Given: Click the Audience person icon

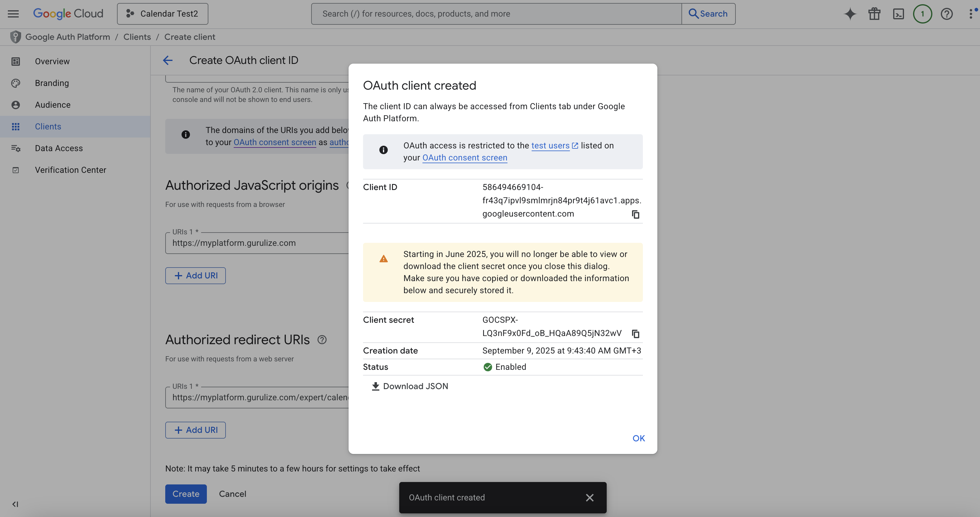Looking at the screenshot, I should (x=16, y=105).
